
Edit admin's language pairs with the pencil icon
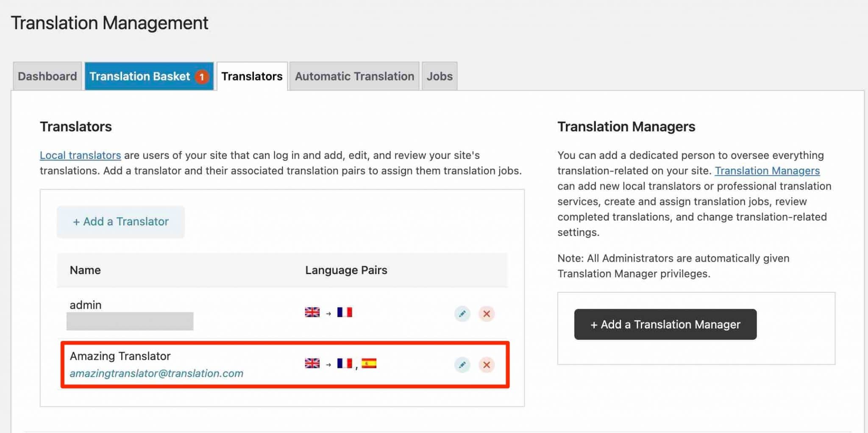click(462, 314)
